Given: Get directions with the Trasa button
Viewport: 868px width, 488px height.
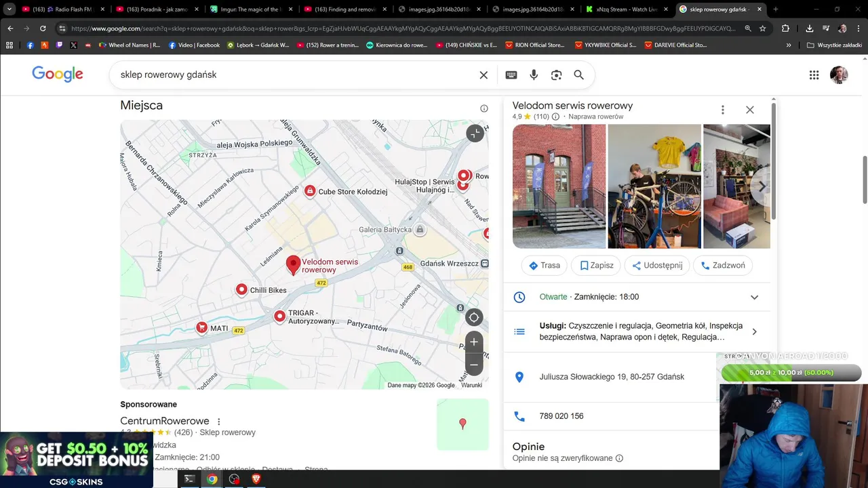Looking at the screenshot, I should pyautogui.click(x=544, y=266).
